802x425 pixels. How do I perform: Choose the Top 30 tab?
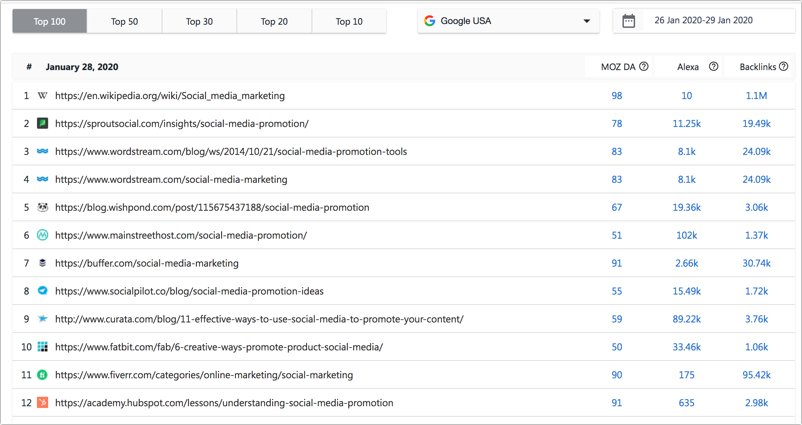point(199,21)
